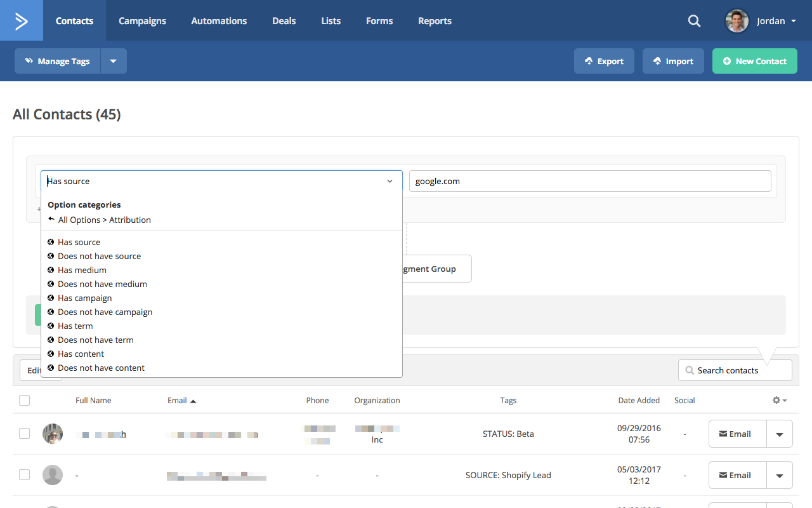Viewport: 812px width, 508px height.
Task: Select the Shopify Lead contact's checkbox
Action: pyautogui.click(x=24, y=475)
